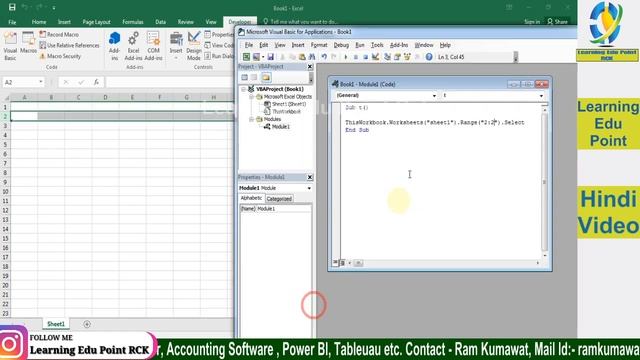Switch to the Formulas ribbon tab
Screen dimensions: 640x360
tap(133, 22)
